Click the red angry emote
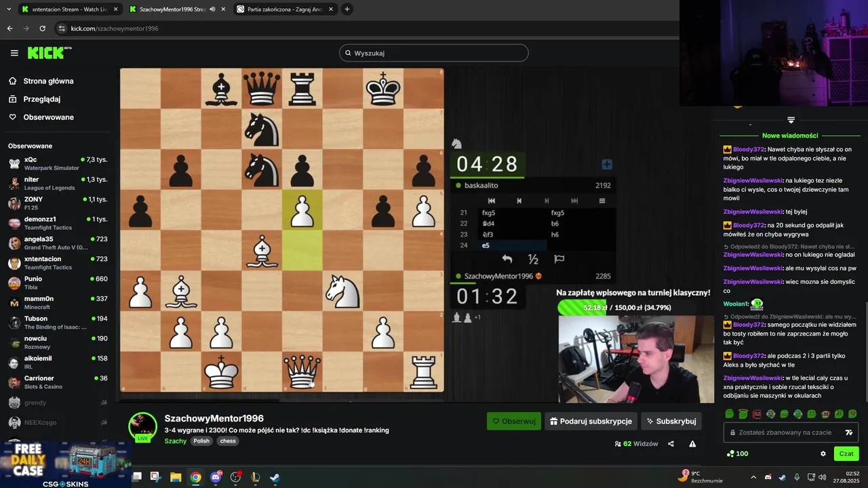868x488 pixels. pos(757,413)
